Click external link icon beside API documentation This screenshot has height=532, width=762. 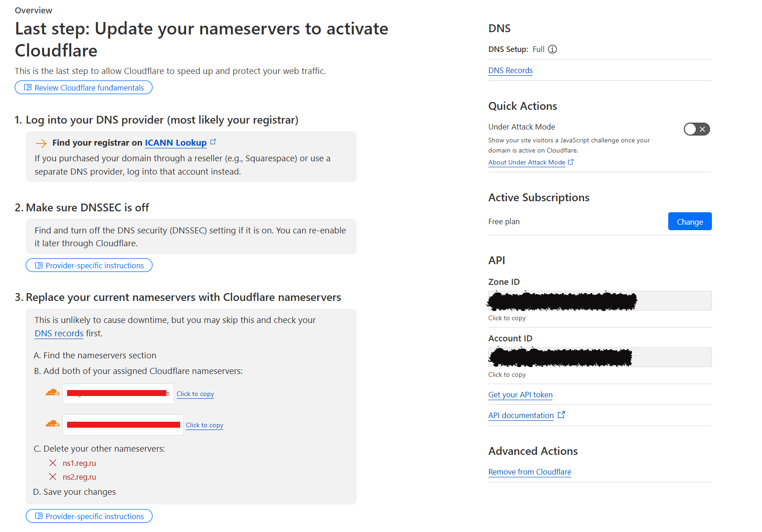coord(561,415)
